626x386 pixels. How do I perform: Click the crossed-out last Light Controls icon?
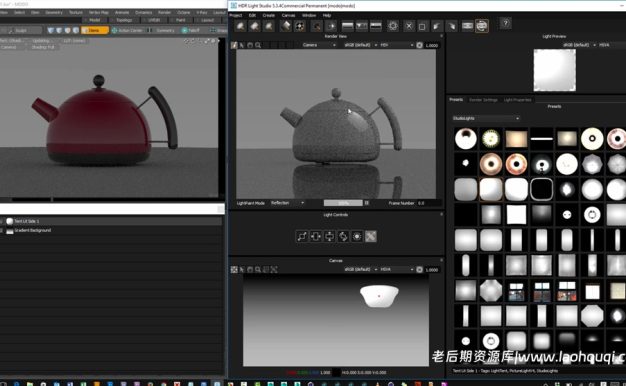370,236
